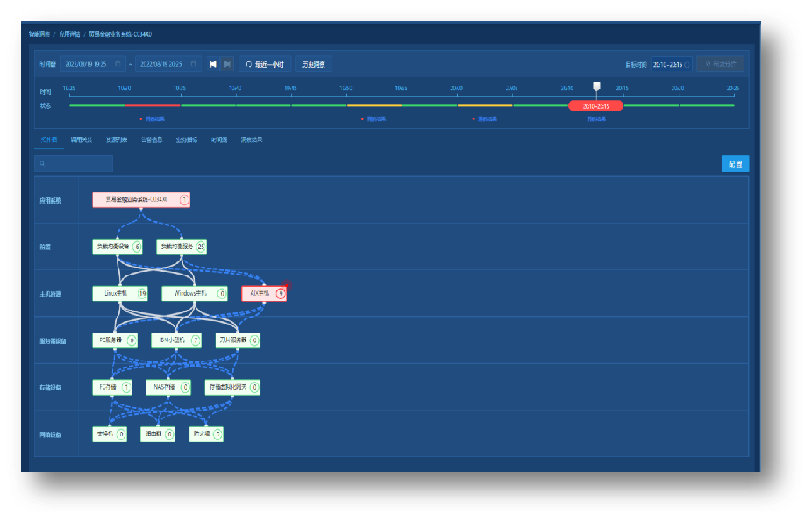Viewport: 812px width, 522px height.
Task: Click the step-forward time icon
Action: (x=227, y=64)
